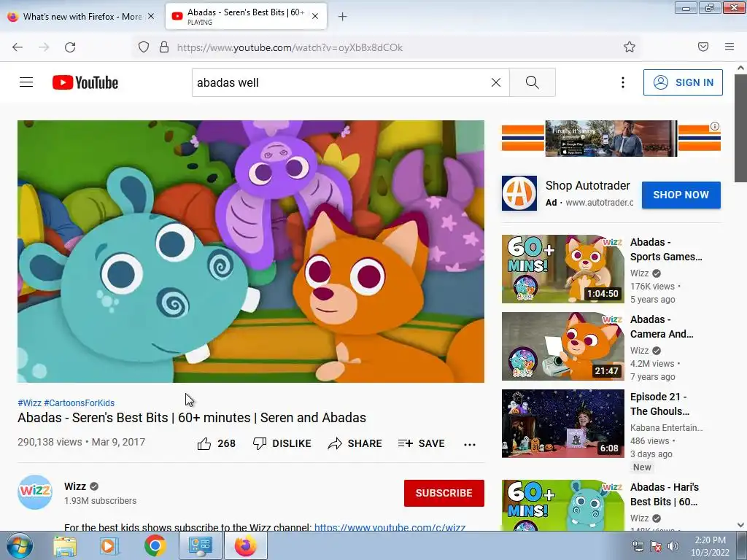Open the YouTube settings three-dot menu

pos(623,82)
